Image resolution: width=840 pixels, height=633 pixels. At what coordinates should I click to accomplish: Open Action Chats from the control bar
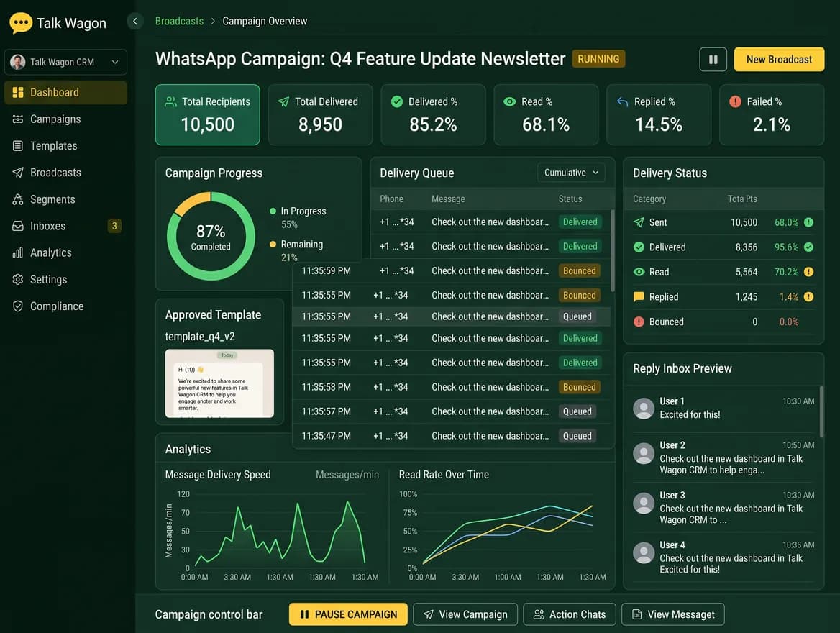[x=570, y=614]
